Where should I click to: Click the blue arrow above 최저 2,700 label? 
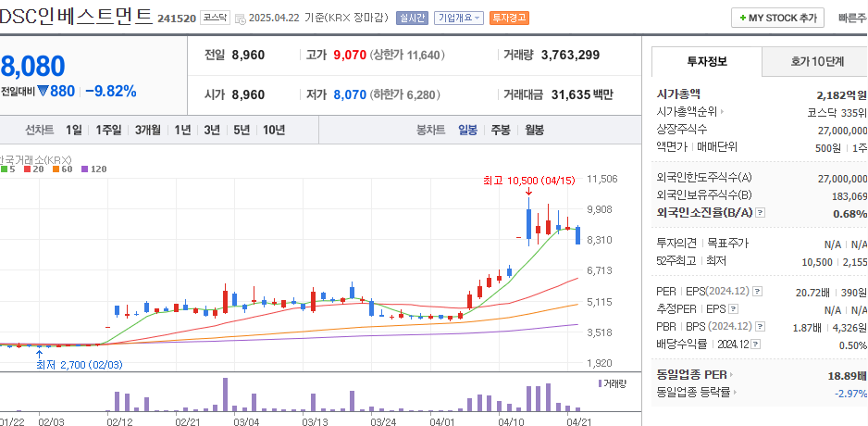pos(39,354)
